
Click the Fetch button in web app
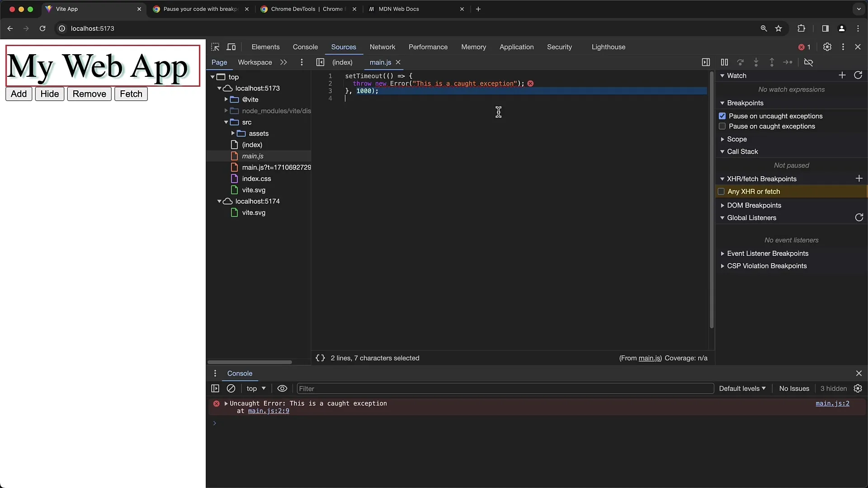(x=131, y=94)
